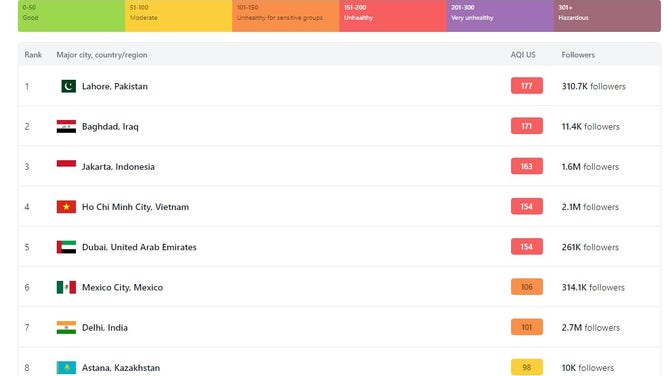Click the Iraq flag icon
Viewport: 668px width, 376px height.
[x=66, y=126]
